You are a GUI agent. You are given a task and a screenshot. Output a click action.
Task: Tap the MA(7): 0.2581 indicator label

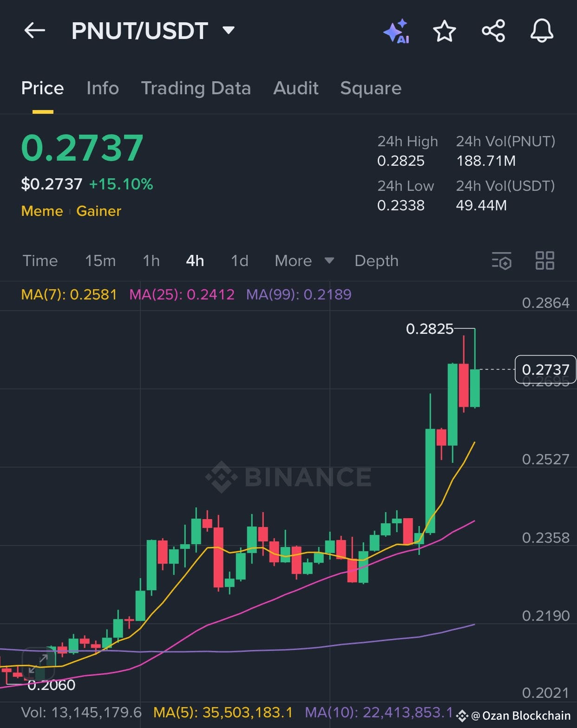click(x=69, y=294)
